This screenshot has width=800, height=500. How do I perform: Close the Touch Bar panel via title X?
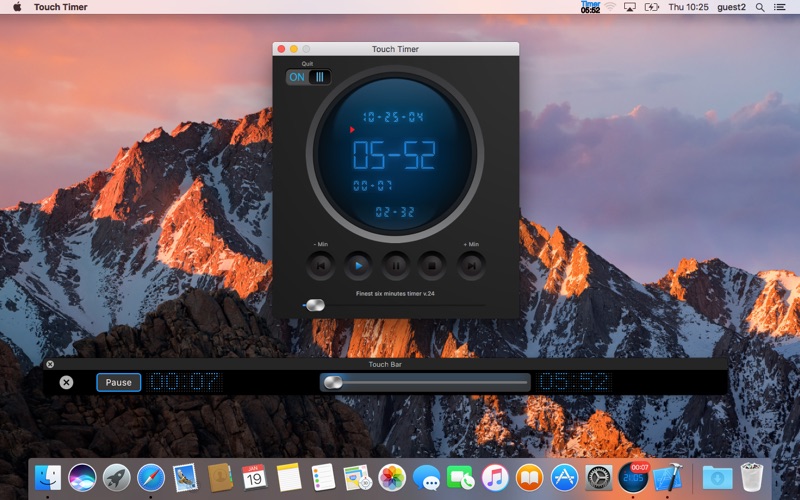click(50, 364)
